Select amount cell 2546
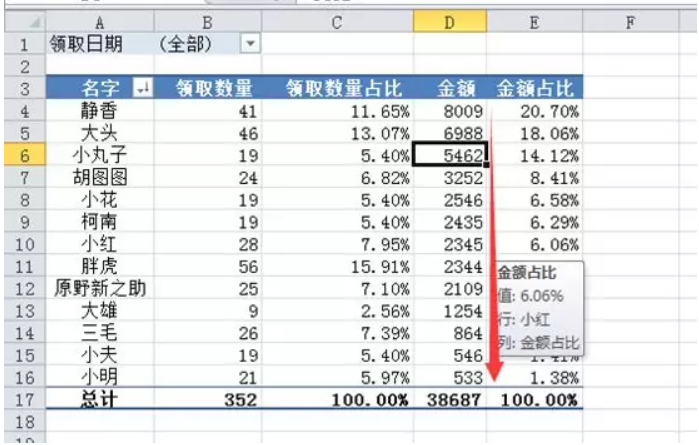699x445 pixels. tap(450, 200)
